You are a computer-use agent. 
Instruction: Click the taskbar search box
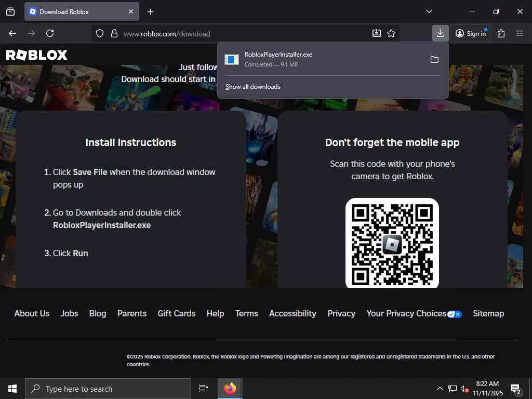click(x=108, y=389)
